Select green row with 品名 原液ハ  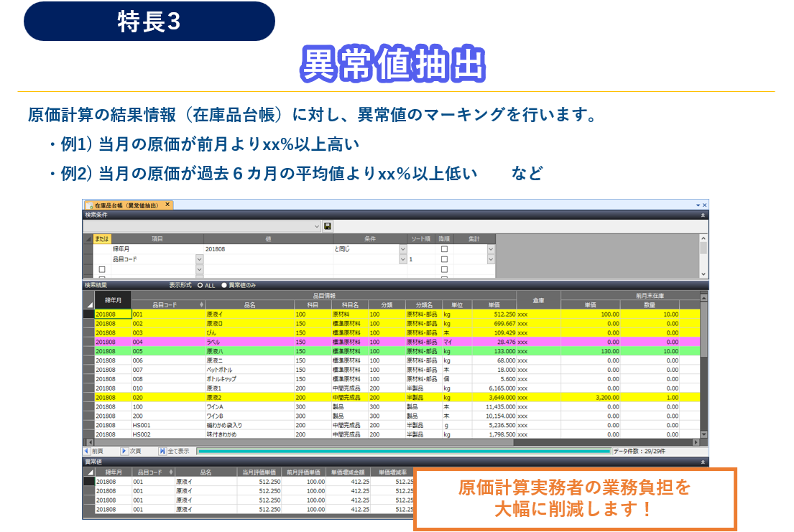point(397,351)
